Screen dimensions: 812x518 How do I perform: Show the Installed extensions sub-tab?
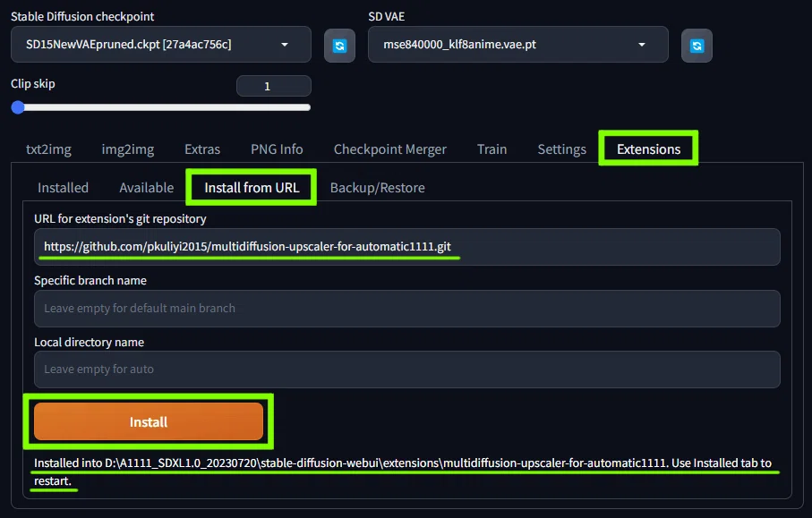point(64,187)
